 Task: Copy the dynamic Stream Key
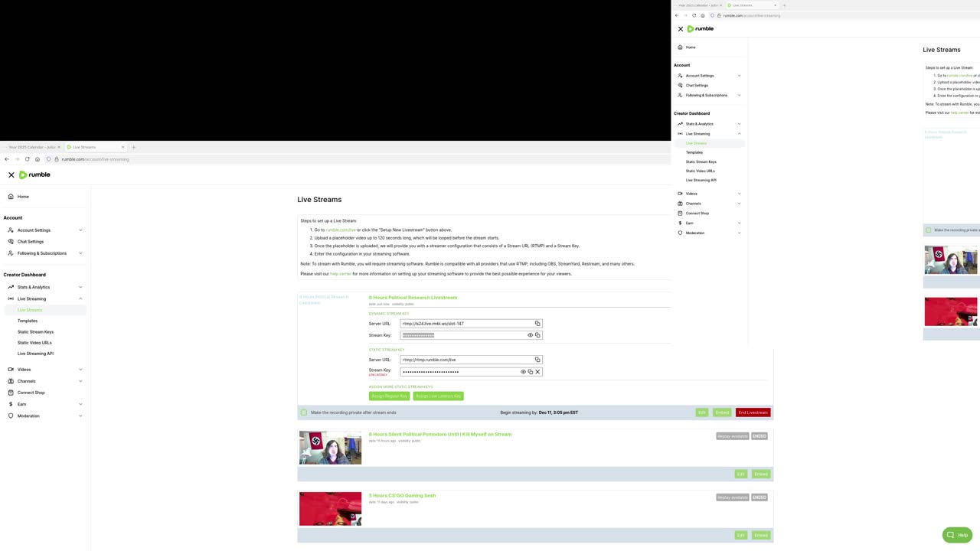(x=537, y=335)
